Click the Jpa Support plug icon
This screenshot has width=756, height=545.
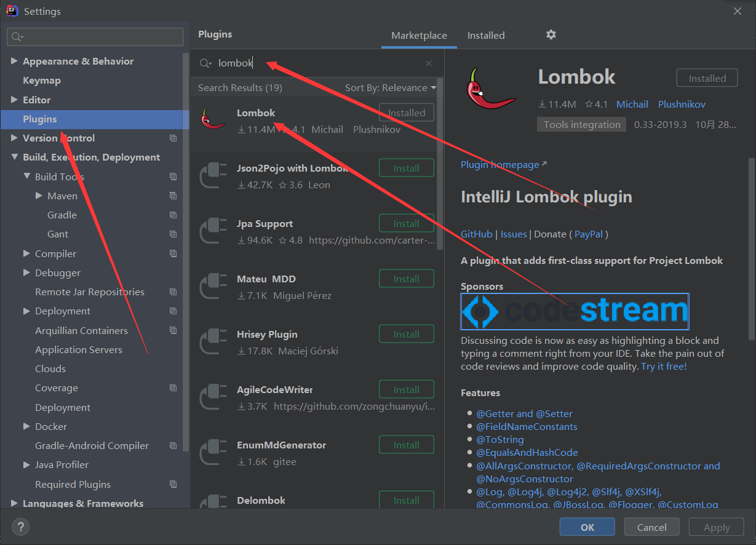[213, 230]
